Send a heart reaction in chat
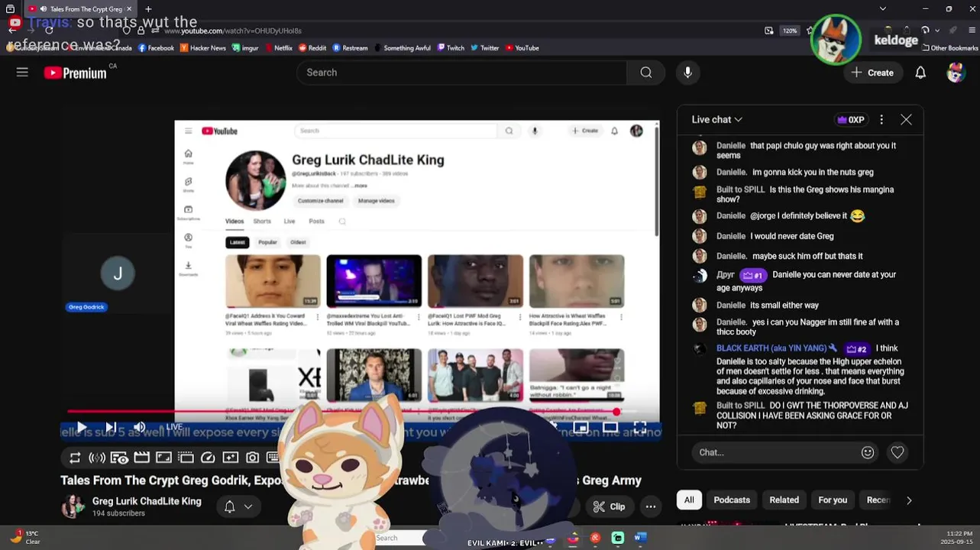 (898, 452)
